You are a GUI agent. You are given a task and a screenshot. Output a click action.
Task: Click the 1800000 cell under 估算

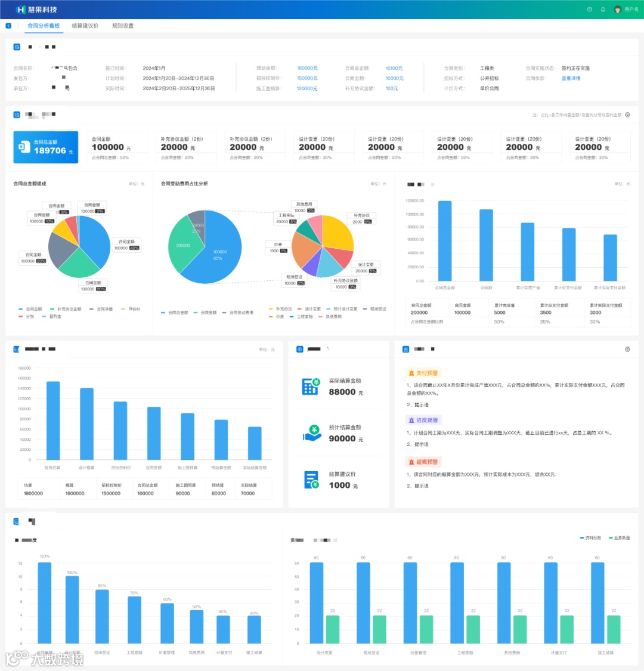(33, 493)
